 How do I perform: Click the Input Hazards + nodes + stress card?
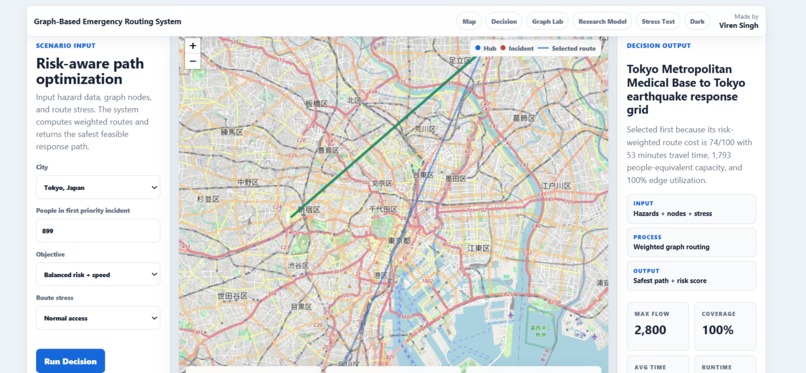point(691,209)
